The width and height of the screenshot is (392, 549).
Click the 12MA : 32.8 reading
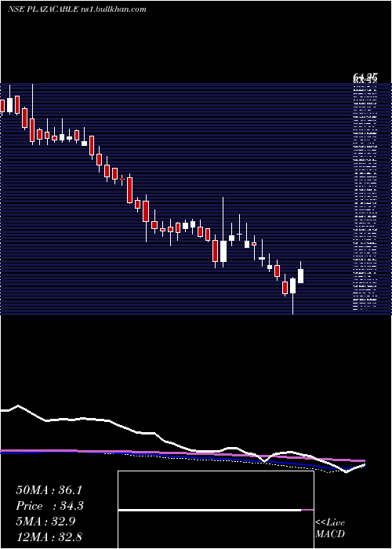[49, 536]
